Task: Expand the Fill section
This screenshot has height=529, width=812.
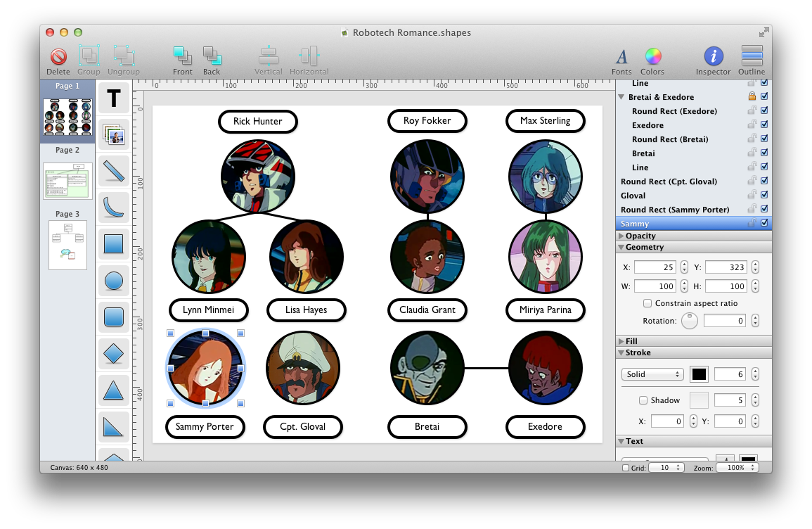Action: [621, 341]
